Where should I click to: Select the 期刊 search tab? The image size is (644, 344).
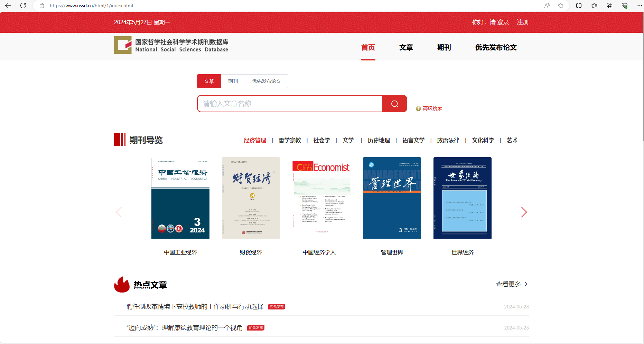(233, 81)
